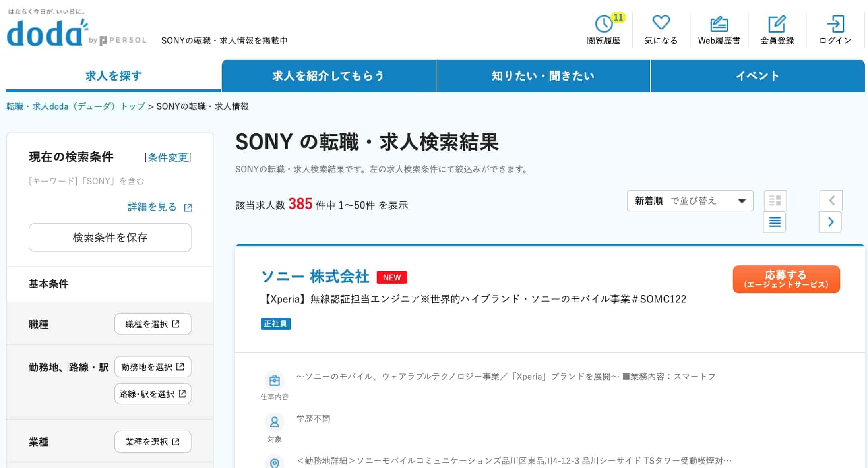Click the 仕事内容 briefcase icon
This screenshot has width=868, height=468.
pos(275,381)
